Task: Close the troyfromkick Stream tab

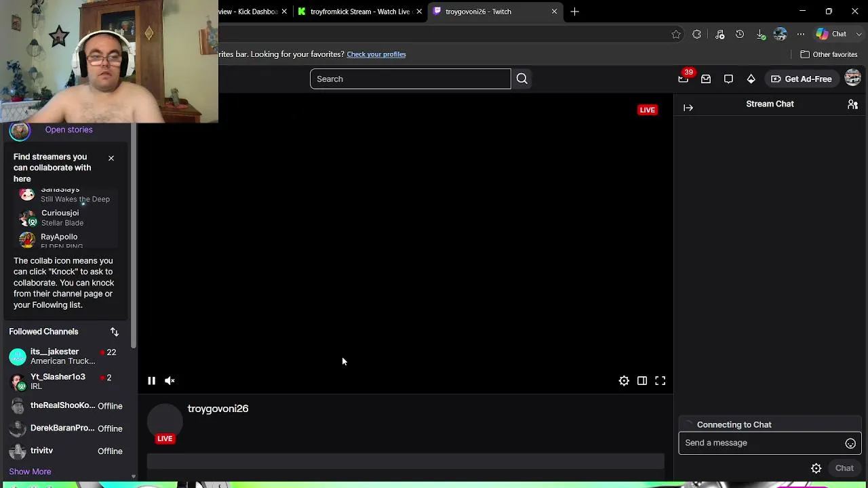Action: click(x=419, y=12)
